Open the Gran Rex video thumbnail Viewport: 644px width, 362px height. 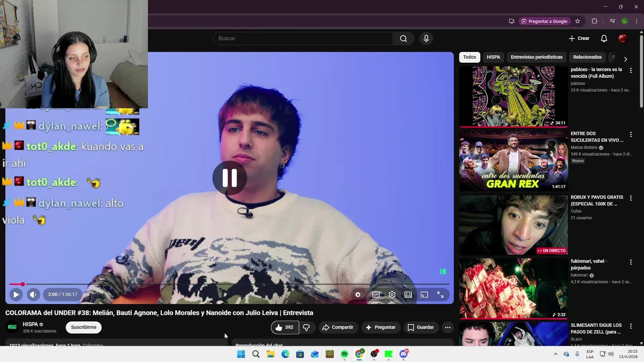point(513,160)
